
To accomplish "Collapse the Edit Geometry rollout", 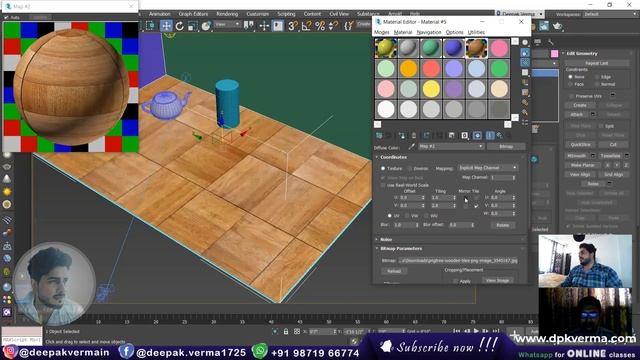I will tap(582, 53).
